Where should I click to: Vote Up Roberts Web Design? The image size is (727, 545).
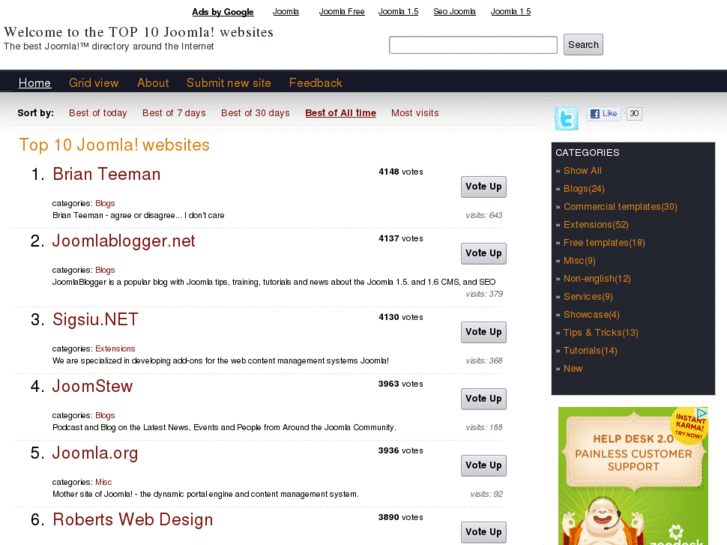[484, 532]
